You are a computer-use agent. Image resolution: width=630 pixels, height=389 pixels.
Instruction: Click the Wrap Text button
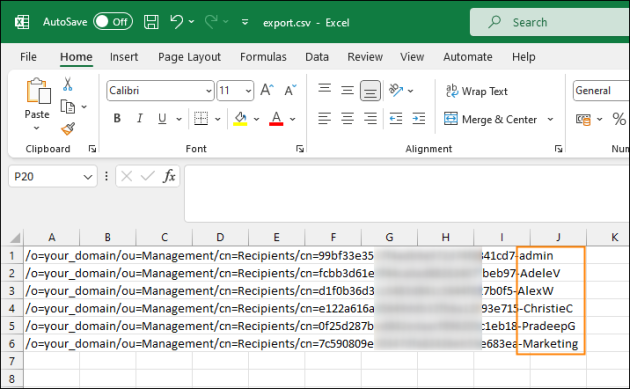477,91
